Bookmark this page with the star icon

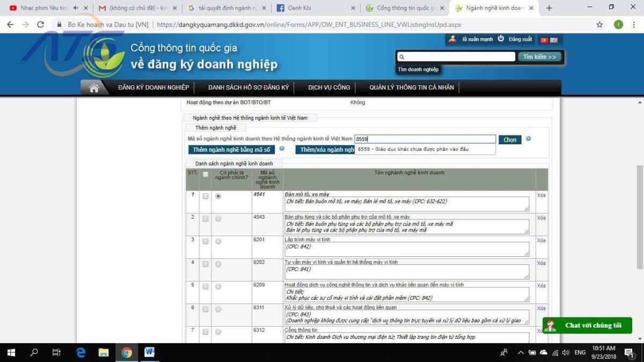(x=599, y=25)
